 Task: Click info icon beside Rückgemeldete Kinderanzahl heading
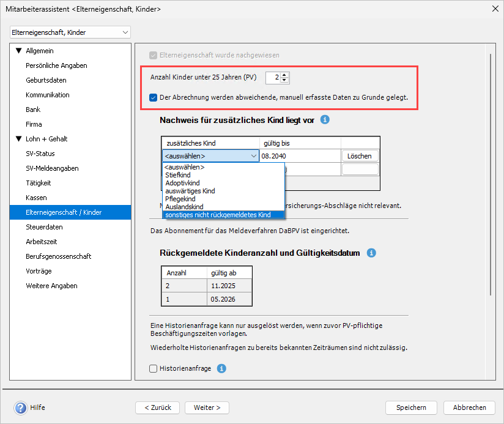click(x=371, y=253)
